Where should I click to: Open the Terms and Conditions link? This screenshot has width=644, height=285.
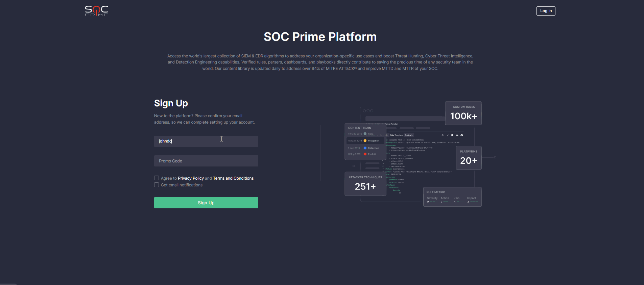point(233,178)
